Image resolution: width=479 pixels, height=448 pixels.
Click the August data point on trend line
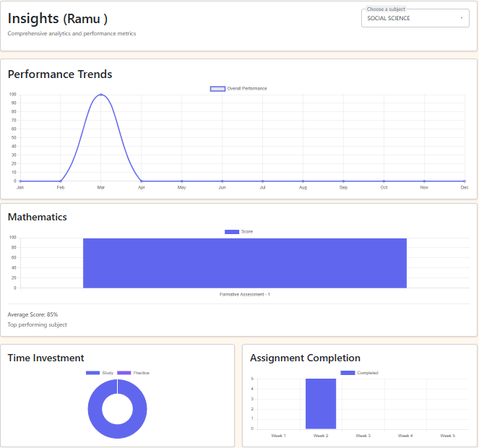coord(303,181)
